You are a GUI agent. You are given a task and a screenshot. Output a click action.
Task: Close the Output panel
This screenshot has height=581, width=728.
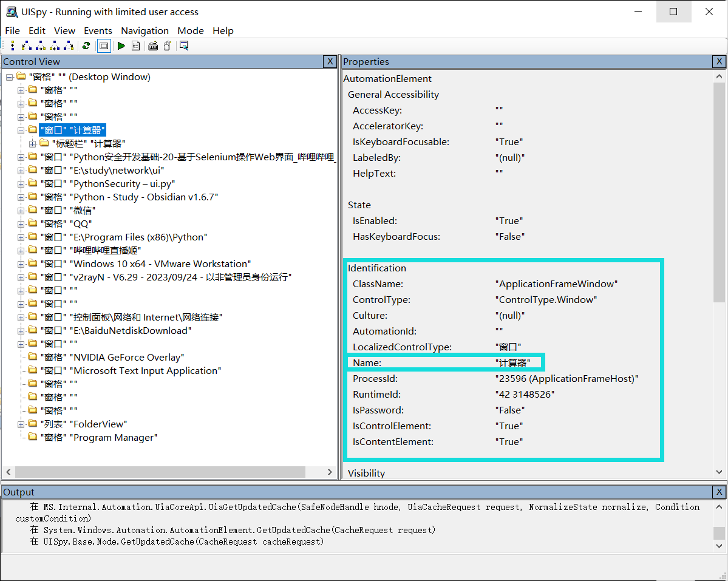coord(719,492)
